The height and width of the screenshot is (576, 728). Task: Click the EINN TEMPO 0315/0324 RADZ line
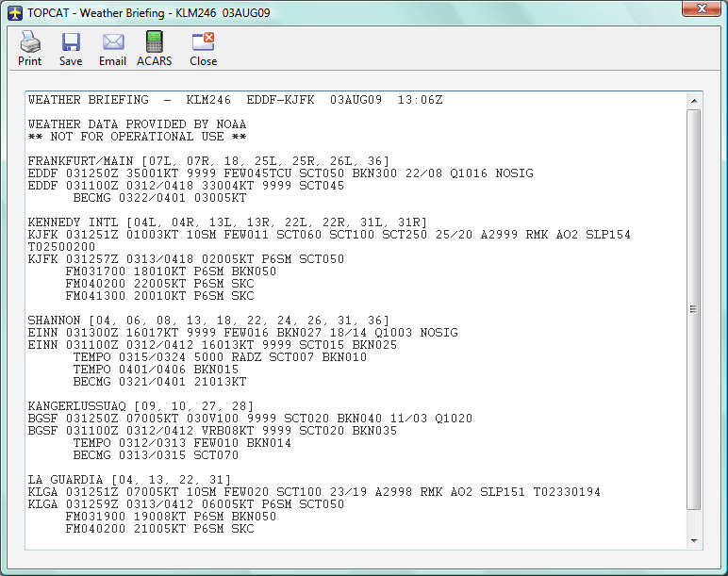[x=220, y=357]
